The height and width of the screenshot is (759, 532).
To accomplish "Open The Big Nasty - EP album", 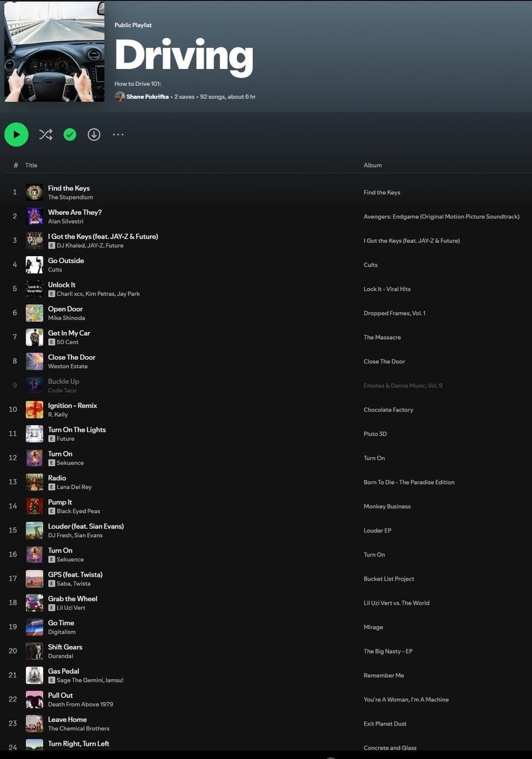I will [388, 651].
